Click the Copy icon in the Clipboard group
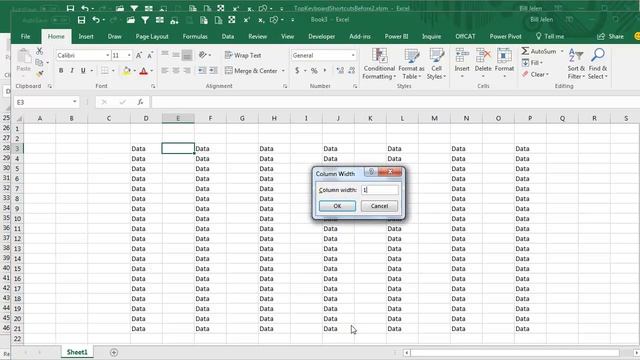The height and width of the screenshot is (360, 640). point(39,62)
